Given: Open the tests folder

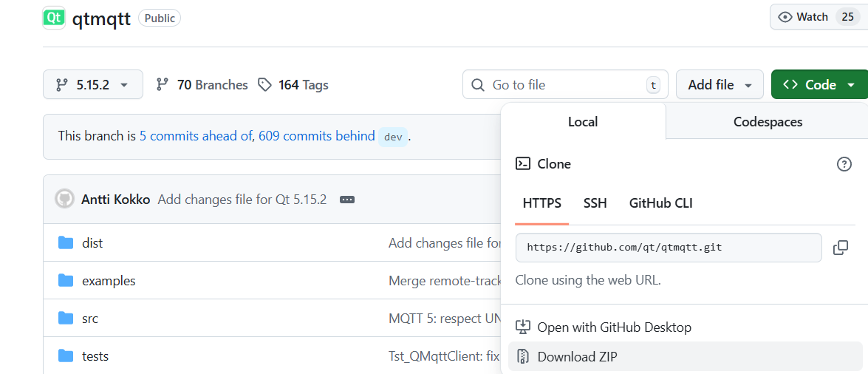Looking at the screenshot, I should point(95,356).
